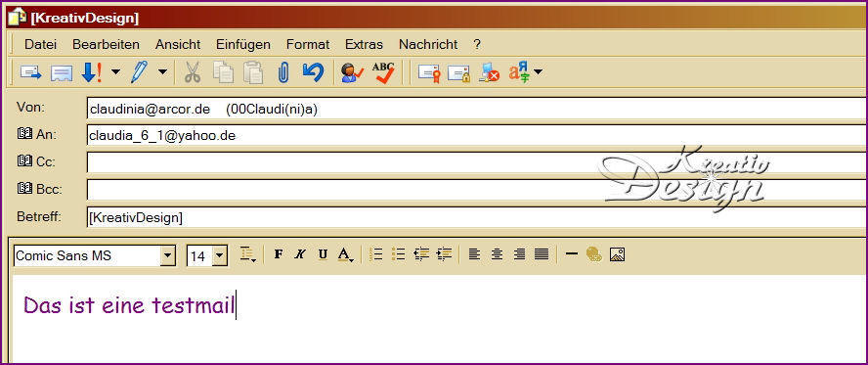Image resolution: width=868 pixels, height=365 pixels.
Task: Open the Nachricht menu
Action: point(428,44)
